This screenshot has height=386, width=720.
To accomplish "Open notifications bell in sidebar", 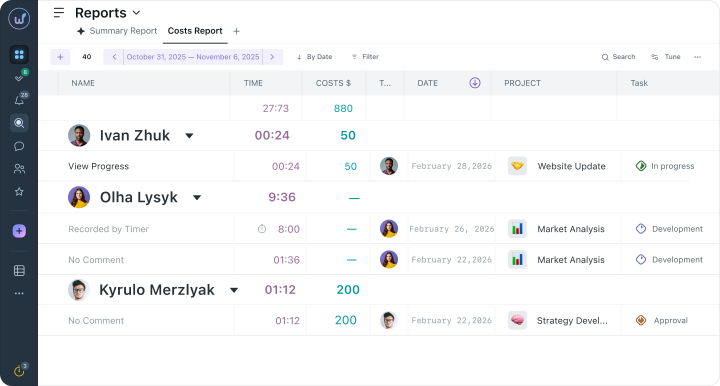I will tap(19, 100).
